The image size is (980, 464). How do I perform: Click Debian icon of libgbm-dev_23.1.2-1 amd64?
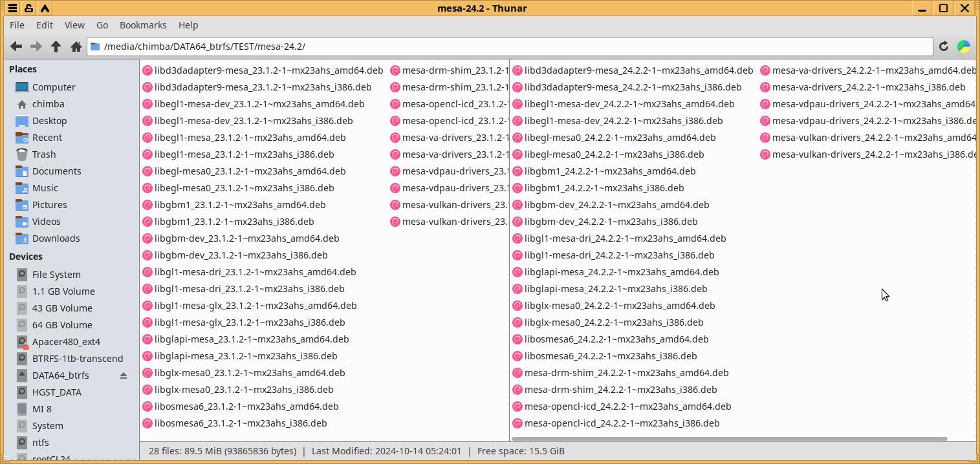pyautogui.click(x=147, y=238)
